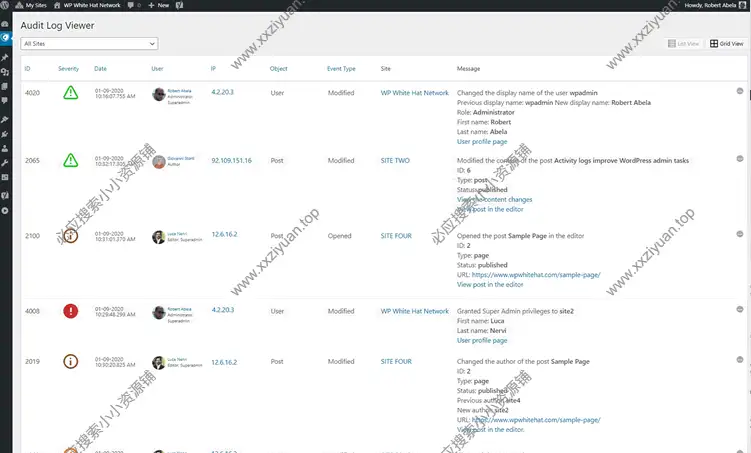The height and width of the screenshot is (453, 751).
Task: Click event ID 4008 cell
Action: pyautogui.click(x=32, y=311)
